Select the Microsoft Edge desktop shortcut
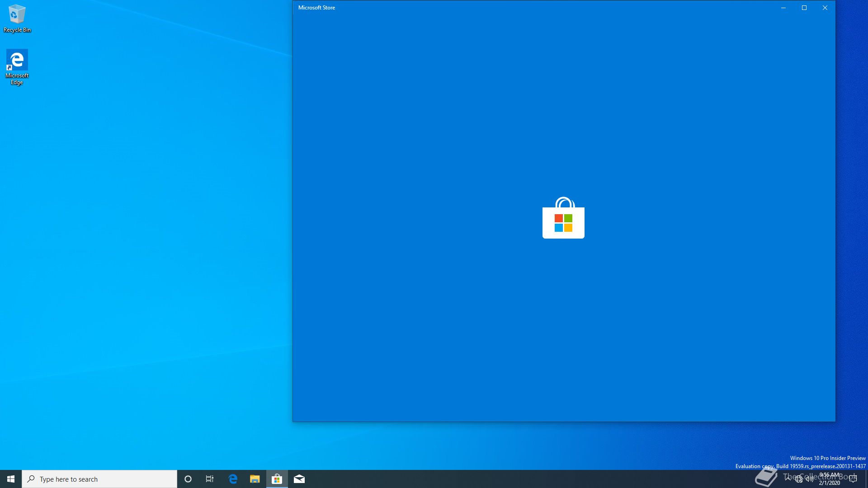Image resolution: width=868 pixels, height=488 pixels. click(17, 66)
